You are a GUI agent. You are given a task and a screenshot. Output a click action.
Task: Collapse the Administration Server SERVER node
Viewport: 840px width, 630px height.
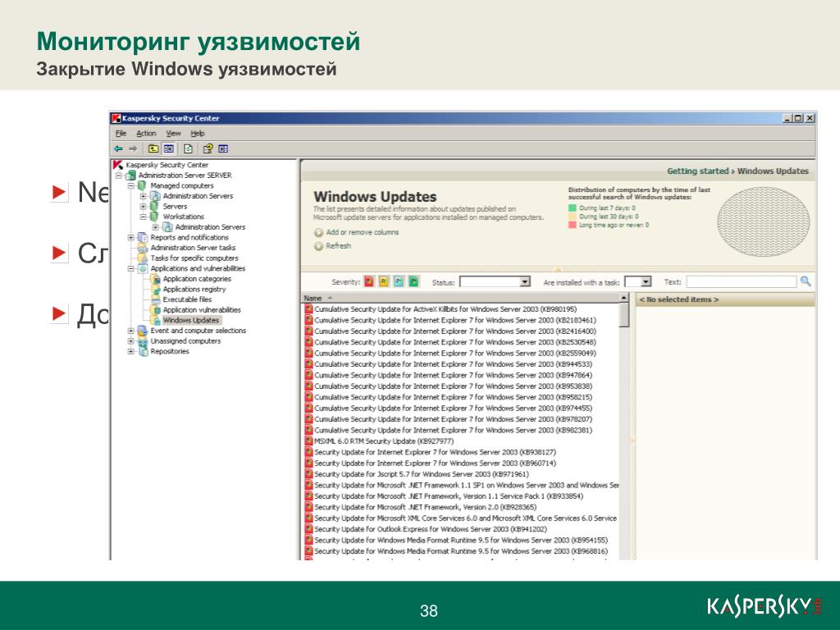click(x=118, y=176)
